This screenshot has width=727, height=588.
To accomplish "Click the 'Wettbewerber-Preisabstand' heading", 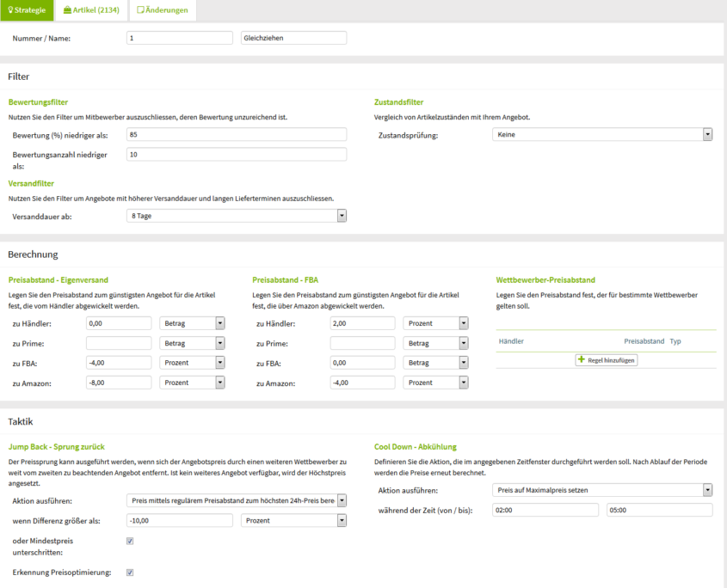I will coord(545,280).
